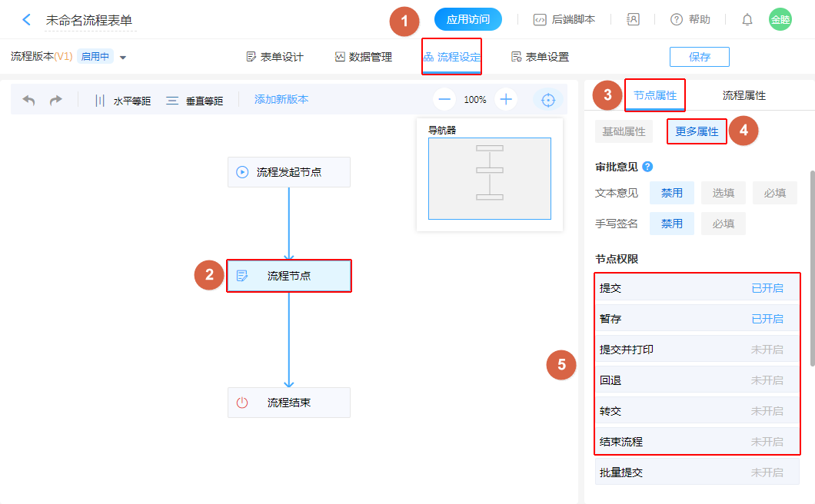Viewport: 815px width, 504px height.
Task: Set 手写签名 to 必填
Action: (x=723, y=224)
